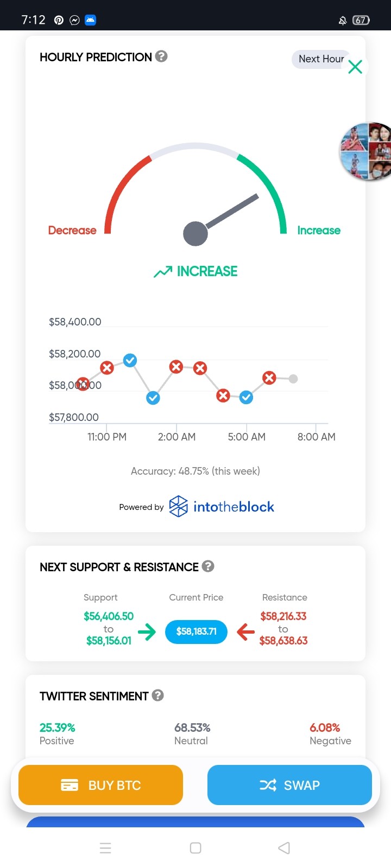Tap the BUY BTC button
Screen dimensions: 391x868
100,785
